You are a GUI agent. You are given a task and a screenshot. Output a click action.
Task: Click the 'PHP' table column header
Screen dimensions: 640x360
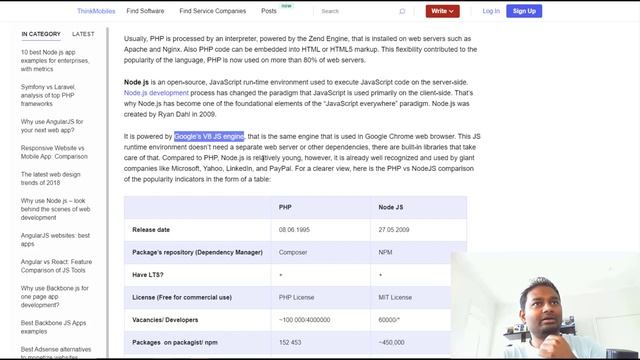pyautogui.click(x=285, y=207)
